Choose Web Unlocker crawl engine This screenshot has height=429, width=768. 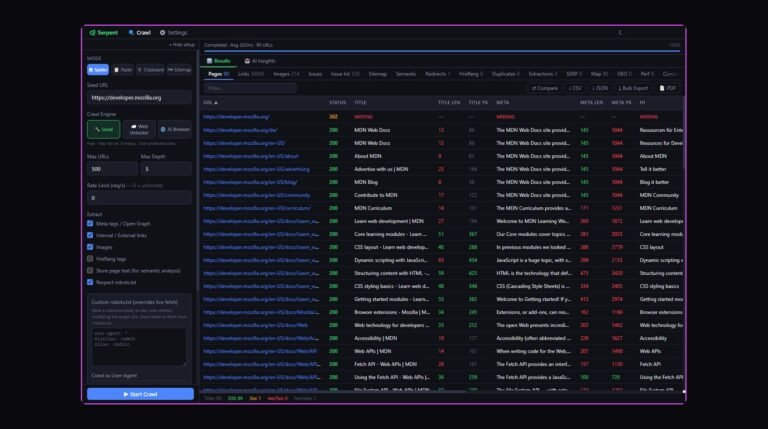click(x=139, y=129)
